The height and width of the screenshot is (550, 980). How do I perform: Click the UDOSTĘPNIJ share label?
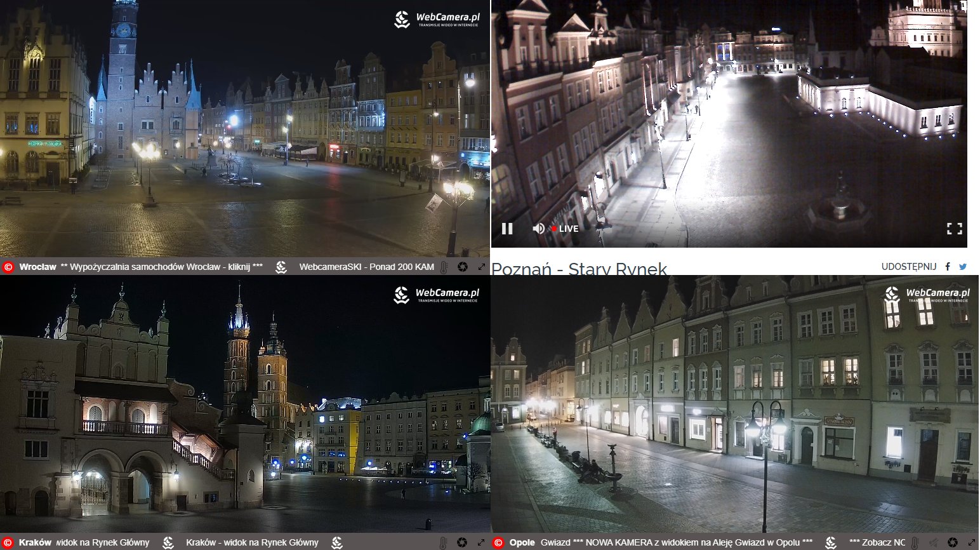click(x=908, y=267)
